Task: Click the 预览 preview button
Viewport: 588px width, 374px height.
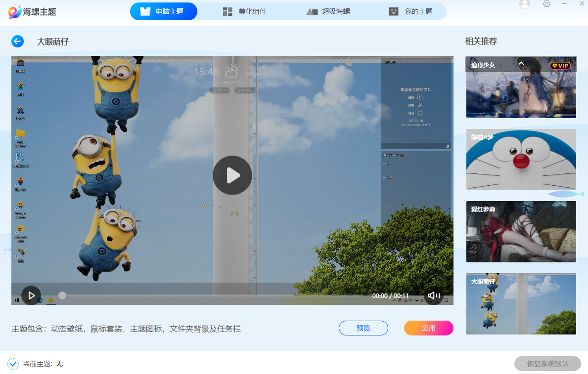Action: (x=363, y=328)
